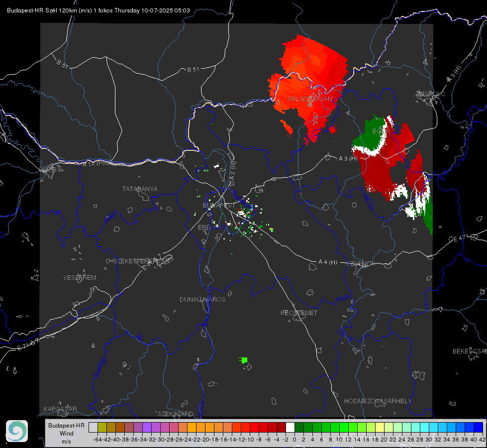Select the white swatch between -2 and 0
This screenshot has height=448, width=487.
pyautogui.click(x=290, y=427)
